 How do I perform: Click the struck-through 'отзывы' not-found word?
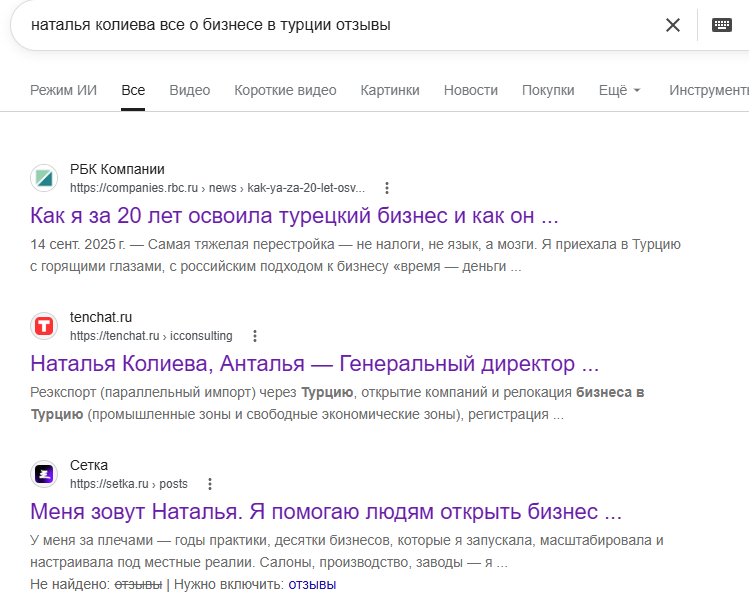tap(139, 584)
